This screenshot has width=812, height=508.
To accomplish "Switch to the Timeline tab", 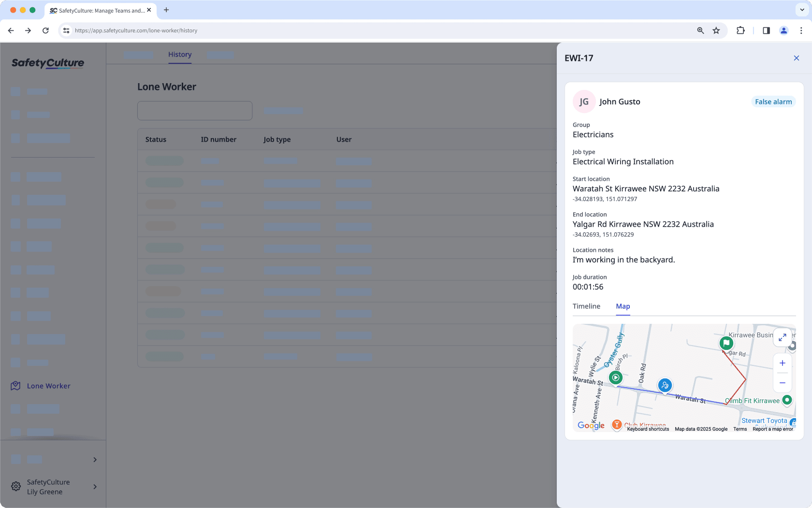I will [x=586, y=306].
